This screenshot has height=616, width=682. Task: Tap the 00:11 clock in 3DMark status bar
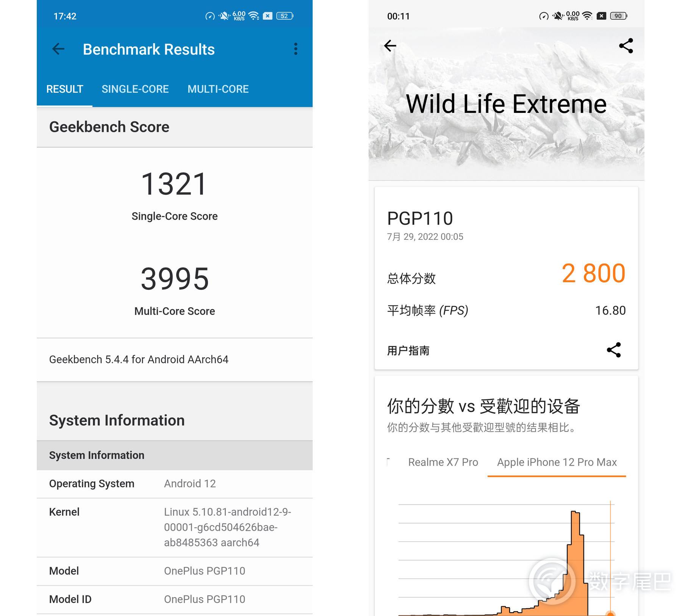(398, 16)
